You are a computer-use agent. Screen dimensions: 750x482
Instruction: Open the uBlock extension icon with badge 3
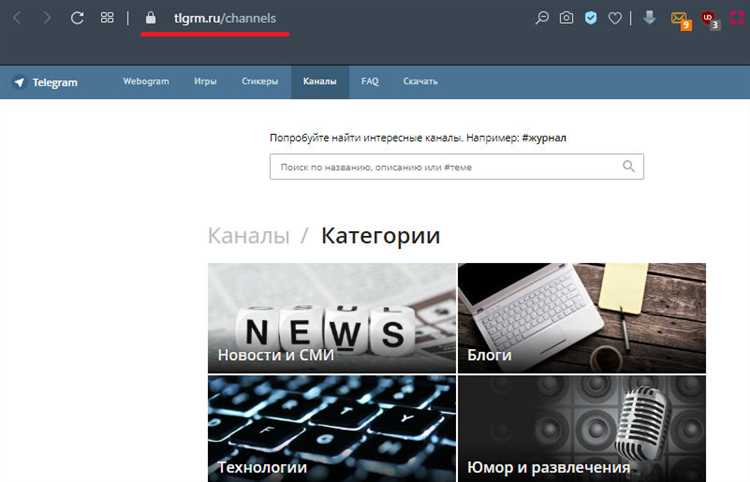point(710,20)
